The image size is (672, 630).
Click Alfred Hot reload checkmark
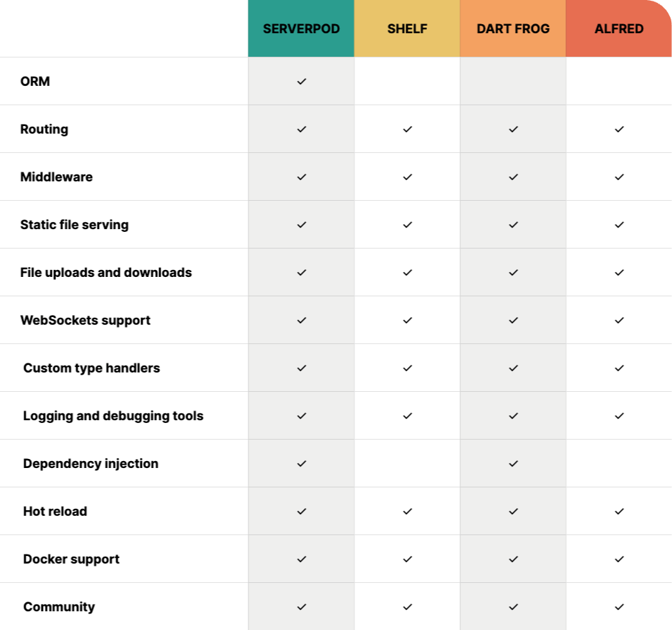tap(619, 512)
